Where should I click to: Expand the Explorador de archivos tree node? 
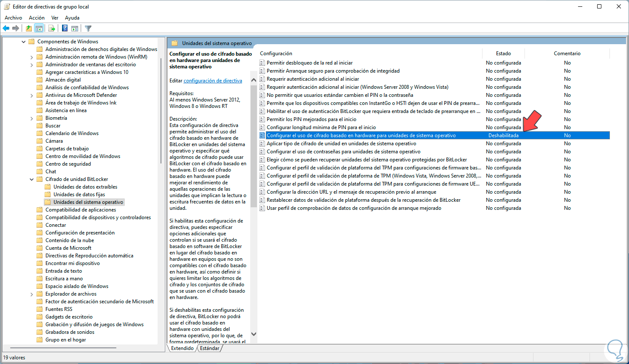pos(31,294)
